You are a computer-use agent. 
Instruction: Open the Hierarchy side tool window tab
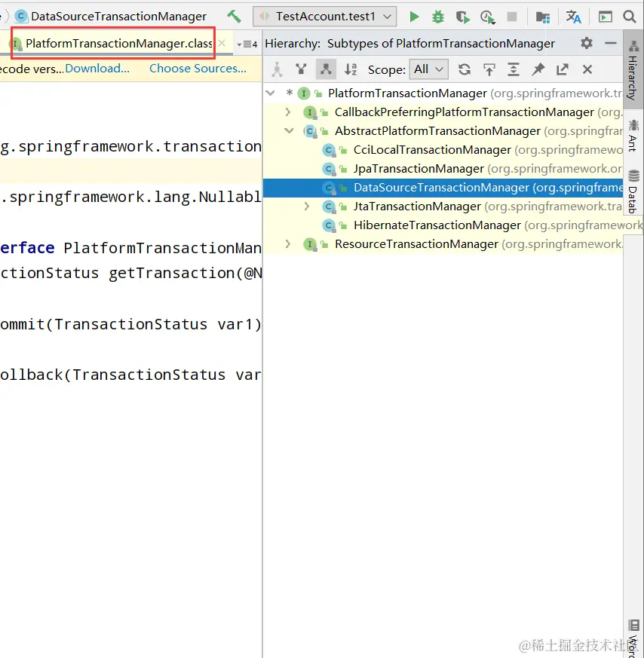633,69
